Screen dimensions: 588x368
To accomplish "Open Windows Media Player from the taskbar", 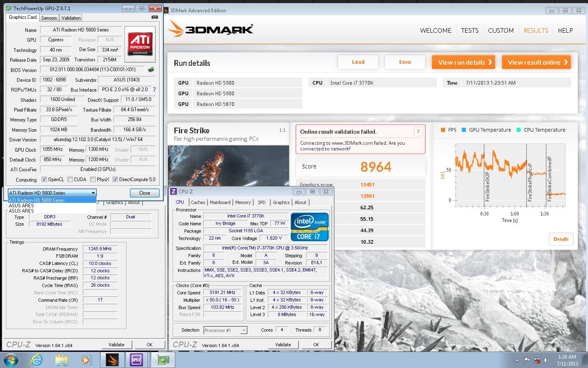I will tap(86, 360).
